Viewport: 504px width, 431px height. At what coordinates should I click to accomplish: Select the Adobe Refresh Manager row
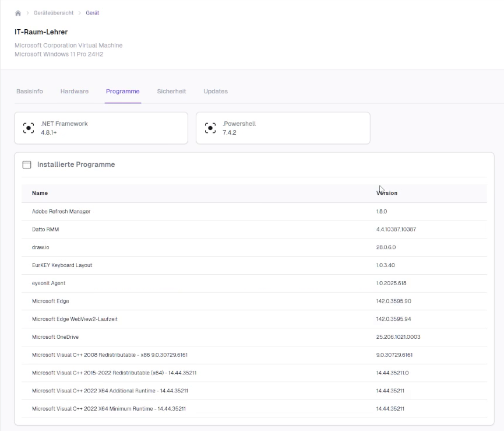tap(61, 212)
